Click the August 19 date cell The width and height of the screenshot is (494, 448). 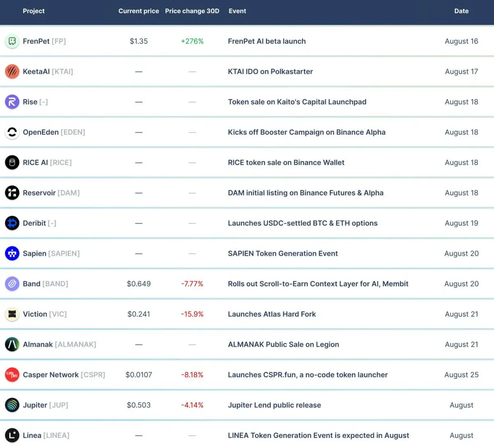coord(461,223)
